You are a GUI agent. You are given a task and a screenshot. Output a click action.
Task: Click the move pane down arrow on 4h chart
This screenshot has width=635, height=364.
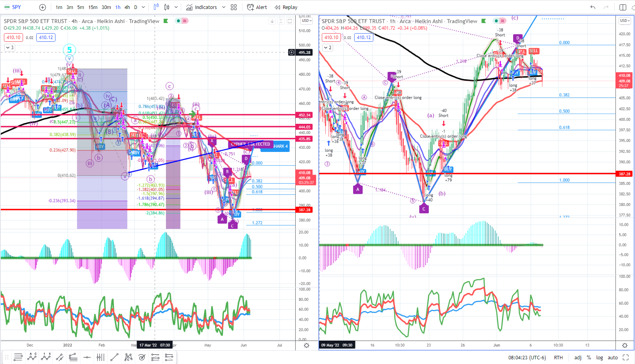(272, 21)
